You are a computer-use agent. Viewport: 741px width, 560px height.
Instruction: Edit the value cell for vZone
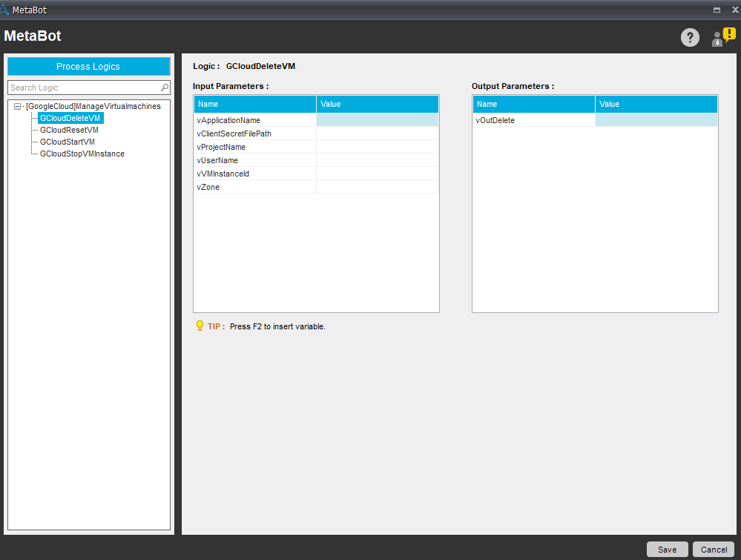pos(377,187)
